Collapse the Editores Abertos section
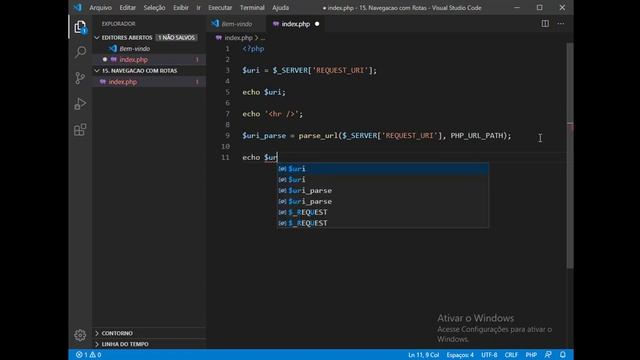640x360 pixels. pyautogui.click(x=127, y=38)
